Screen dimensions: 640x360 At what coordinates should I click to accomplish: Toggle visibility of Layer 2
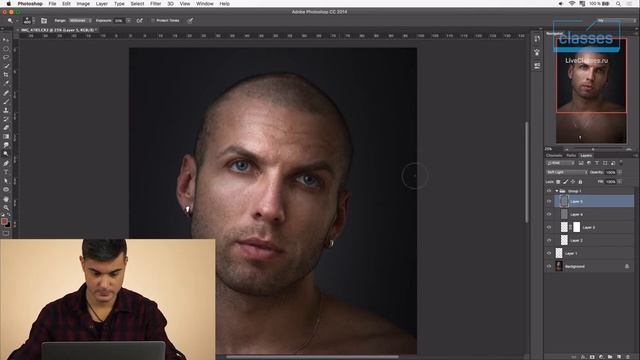point(549,240)
